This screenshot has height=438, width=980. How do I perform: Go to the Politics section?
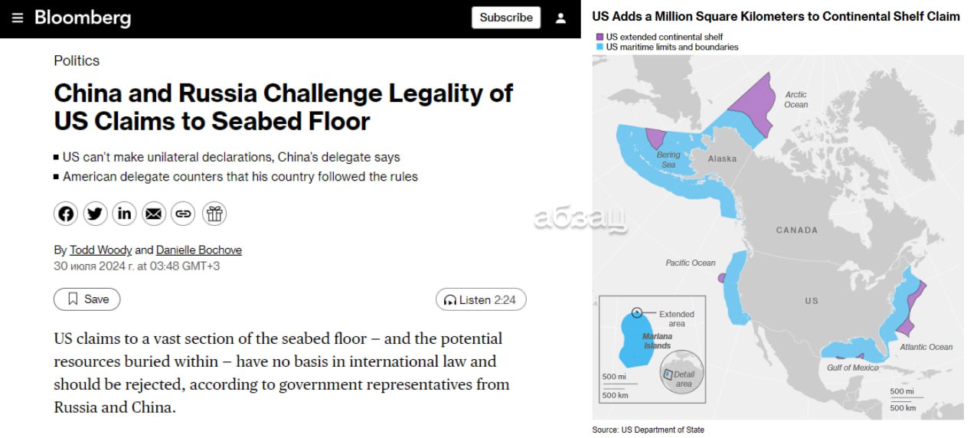(77, 60)
